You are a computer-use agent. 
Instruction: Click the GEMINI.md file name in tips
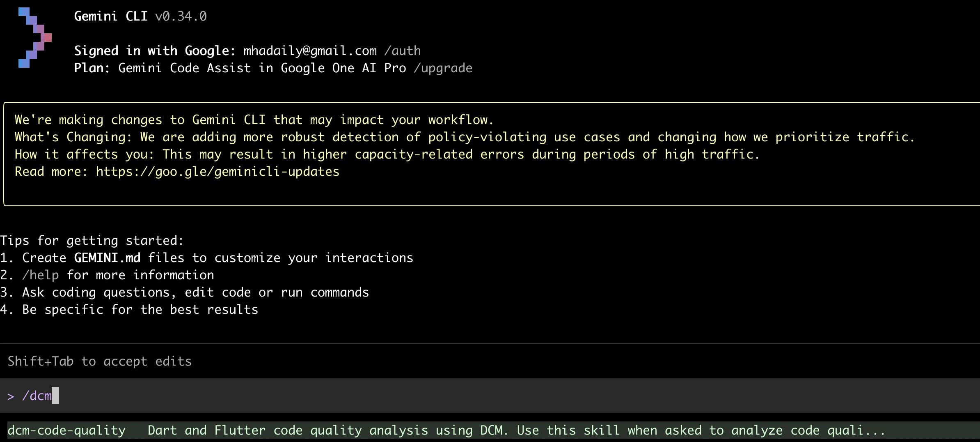[x=107, y=258]
